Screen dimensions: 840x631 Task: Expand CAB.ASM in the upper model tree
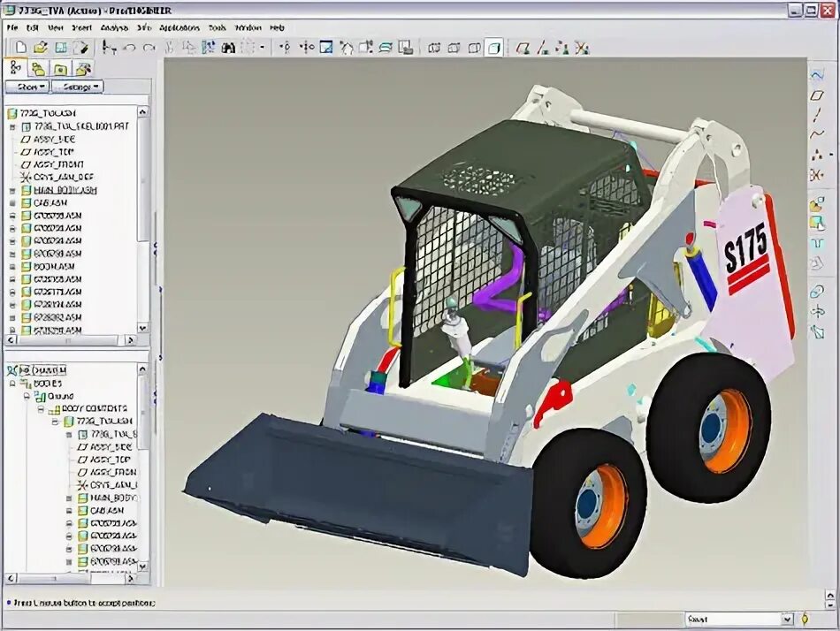pyautogui.click(x=12, y=203)
